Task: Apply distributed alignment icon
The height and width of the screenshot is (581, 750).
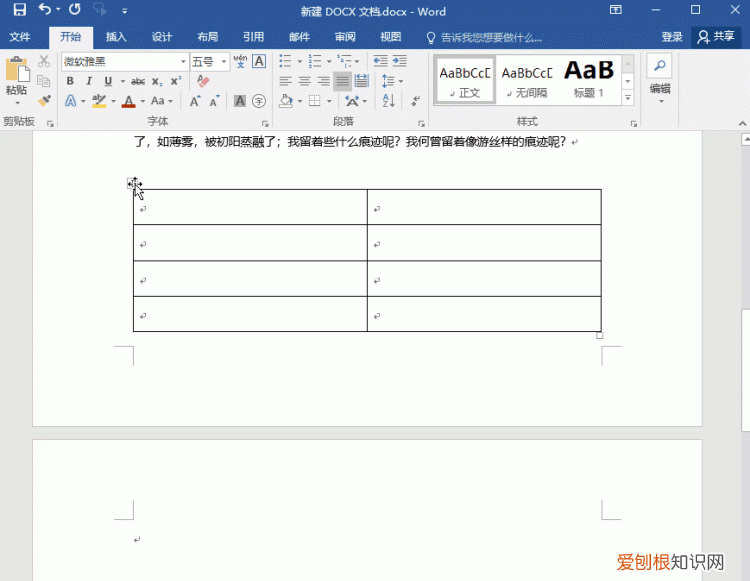Action: (362, 81)
